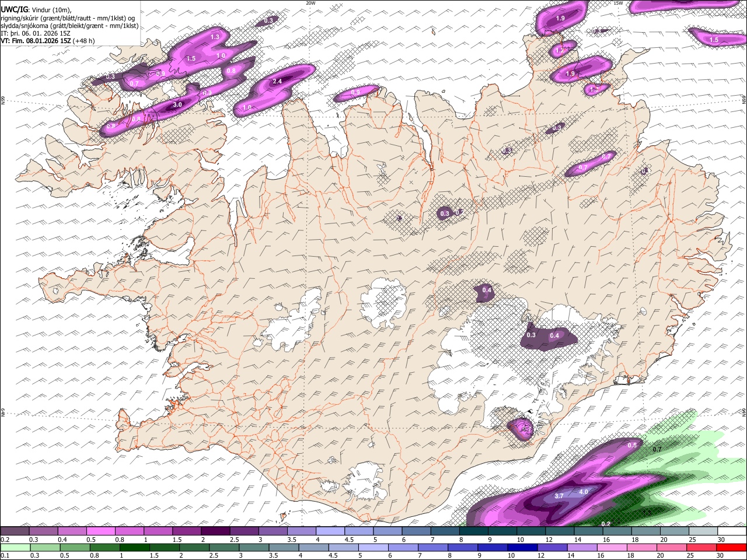747x560 pixels.
Task: Click the UWC/IG title label
Action: pyautogui.click(x=13, y=9)
